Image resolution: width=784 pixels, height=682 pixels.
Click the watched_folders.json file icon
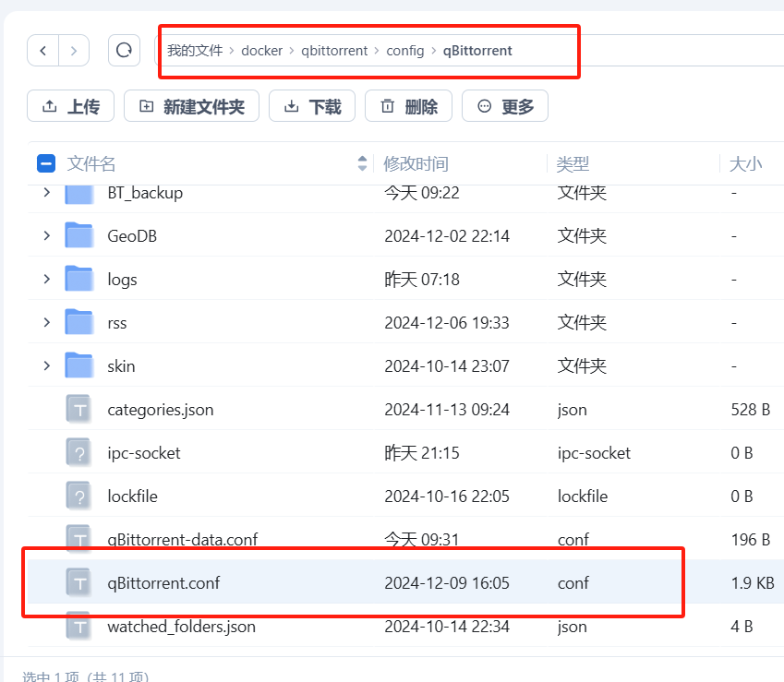click(79, 626)
